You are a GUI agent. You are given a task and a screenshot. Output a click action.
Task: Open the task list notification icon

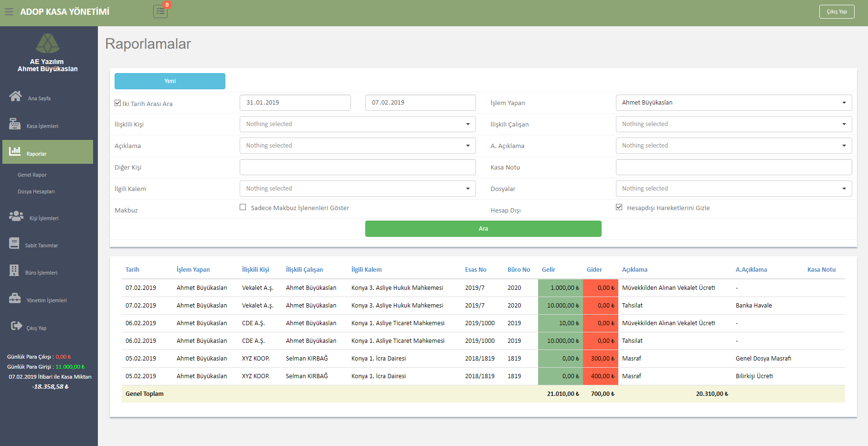pos(160,11)
